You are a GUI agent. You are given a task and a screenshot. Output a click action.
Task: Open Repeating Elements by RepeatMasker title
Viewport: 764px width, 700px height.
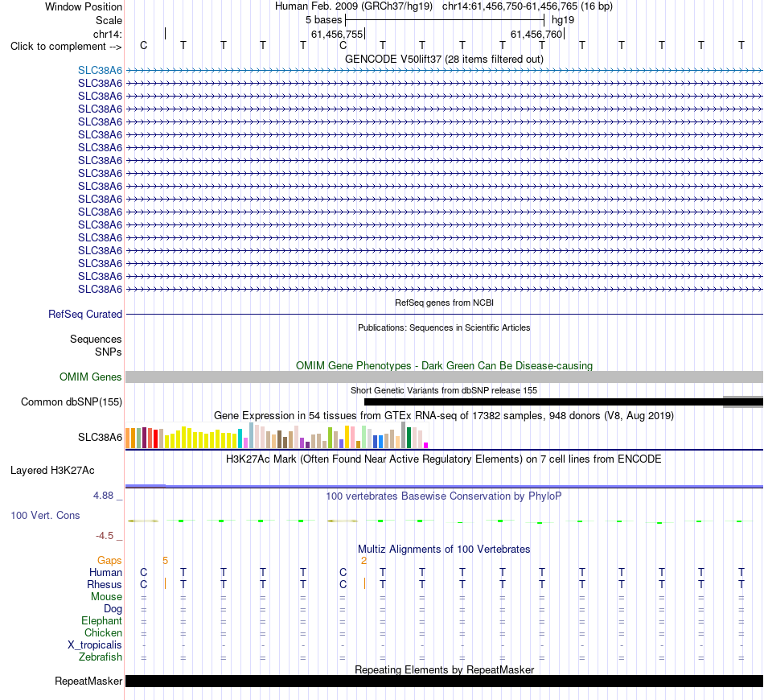[444, 669]
